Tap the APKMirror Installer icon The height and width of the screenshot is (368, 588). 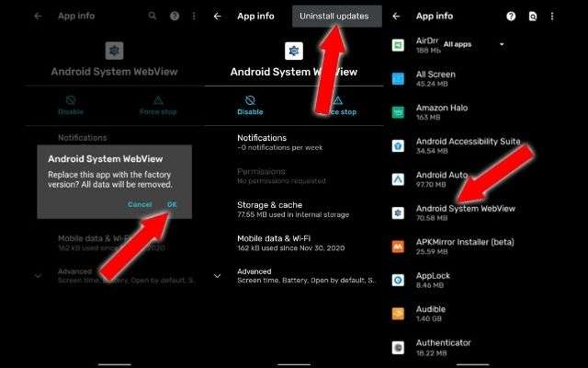pos(398,247)
